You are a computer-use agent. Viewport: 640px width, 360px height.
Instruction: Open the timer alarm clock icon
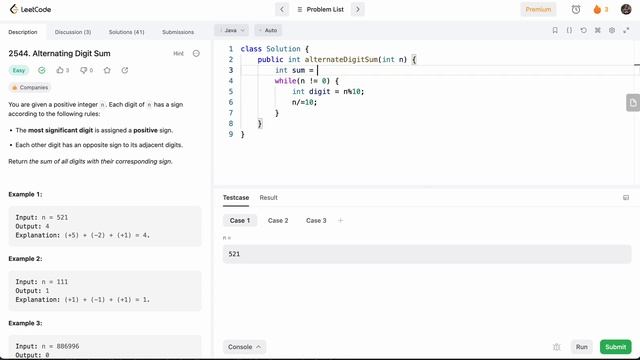click(576, 9)
